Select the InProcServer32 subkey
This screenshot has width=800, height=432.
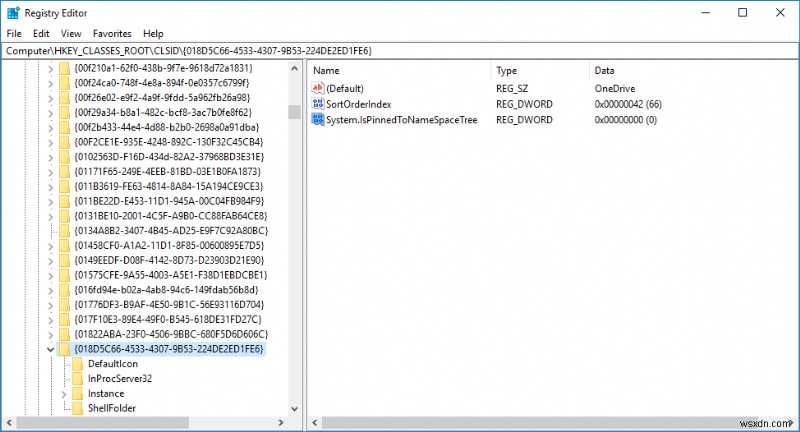click(x=120, y=378)
